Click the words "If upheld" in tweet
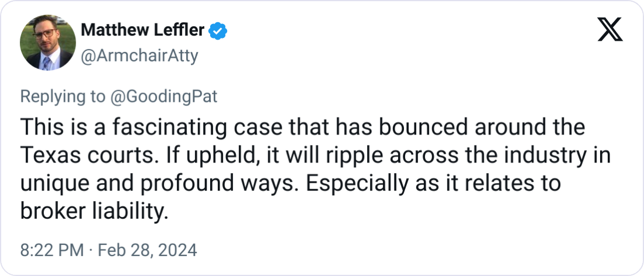The image size is (644, 276). (x=194, y=155)
